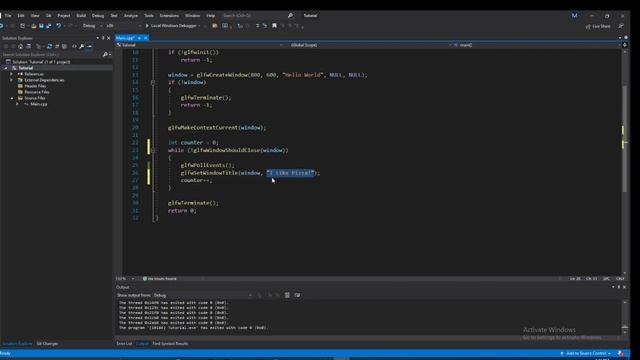Viewport: 640px width, 360px height.
Task: Click the highlighted "I Like Pizza!" string
Action: (291, 173)
